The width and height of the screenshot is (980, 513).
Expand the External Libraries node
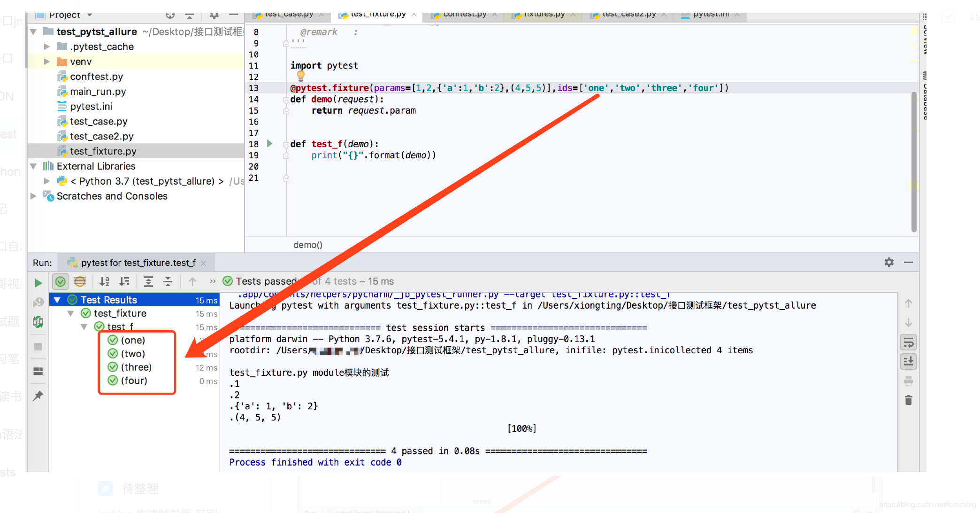click(x=33, y=166)
